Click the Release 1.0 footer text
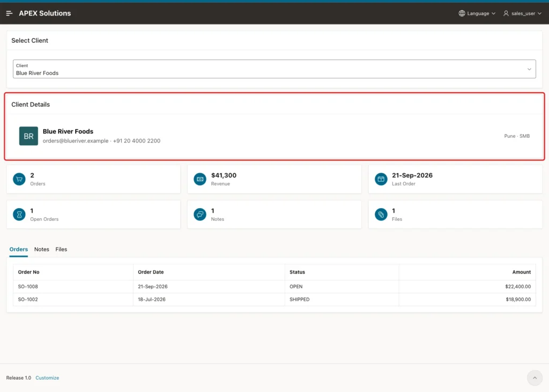The width and height of the screenshot is (549, 392). [x=19, y=378]
